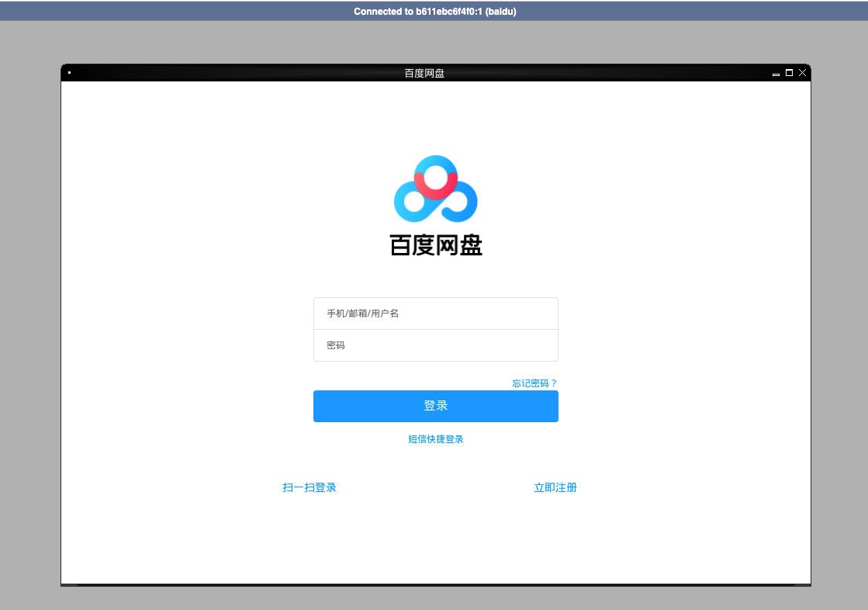Open QR code login via 扫一扫登录
Viewport: 868px width, 610px height.
coord(308,487)
